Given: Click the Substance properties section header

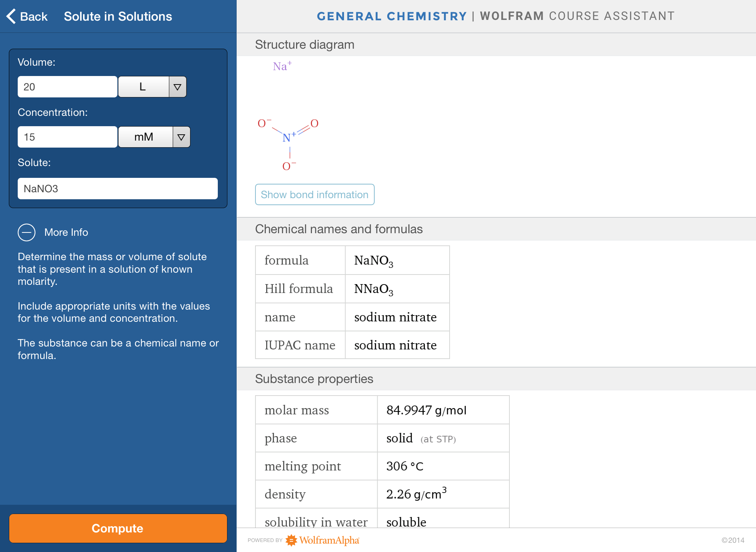Looking at the screenshot, I should point(314,379).
